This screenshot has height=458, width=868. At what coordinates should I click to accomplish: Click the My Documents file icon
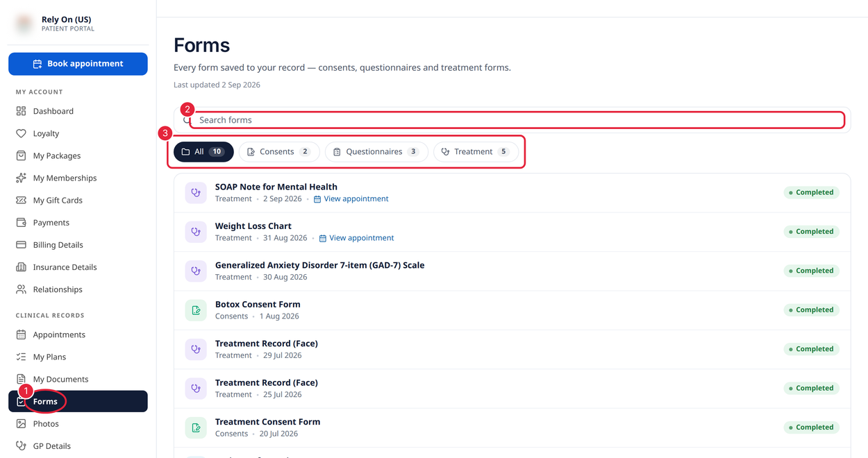(x=21, y=379)
